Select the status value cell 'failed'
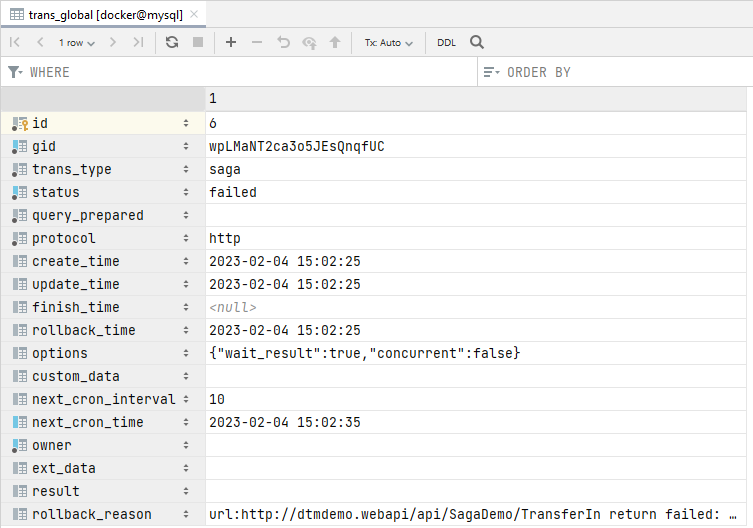Viewport: 753px width, 528px height. click(233, 192)
